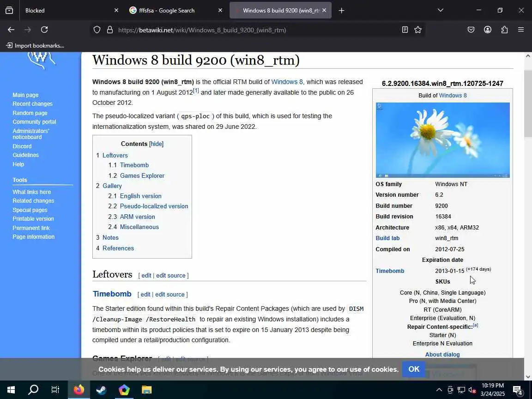532x399 pixels.
Task: Hide the Contents table with hide toggle
Action: pyautogui.click(x=157, y=144)
